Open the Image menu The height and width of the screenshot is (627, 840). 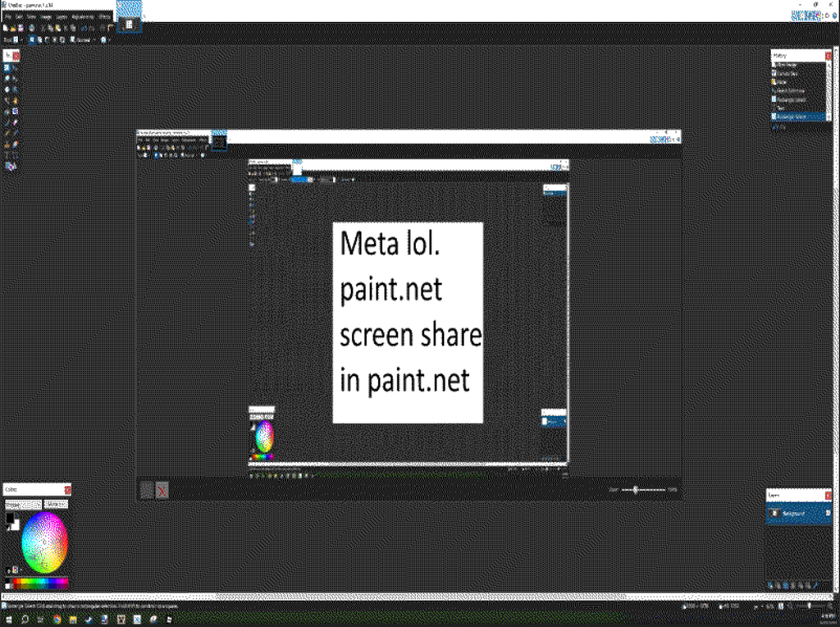[46, 16]
